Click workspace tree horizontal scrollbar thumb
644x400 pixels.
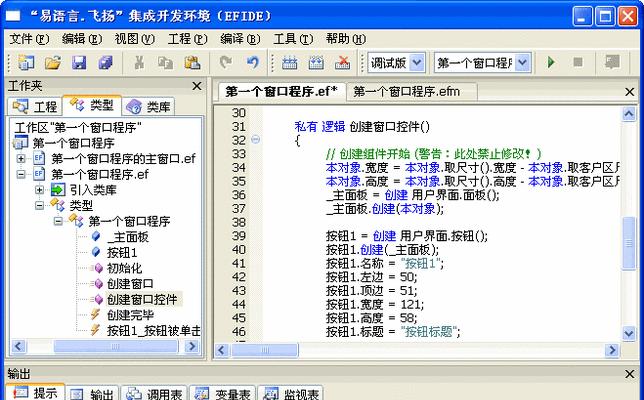[115, 347]
